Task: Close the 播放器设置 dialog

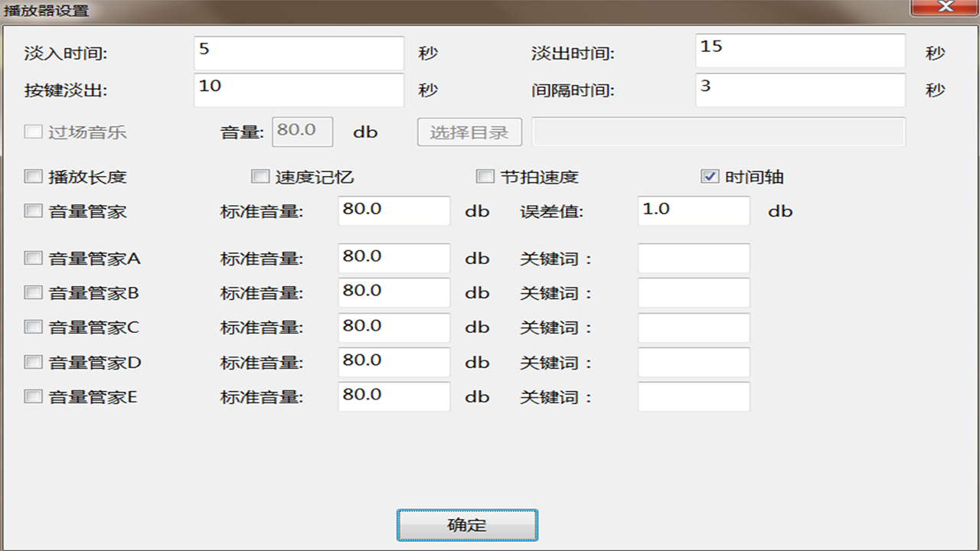Action: click(944, 8)
